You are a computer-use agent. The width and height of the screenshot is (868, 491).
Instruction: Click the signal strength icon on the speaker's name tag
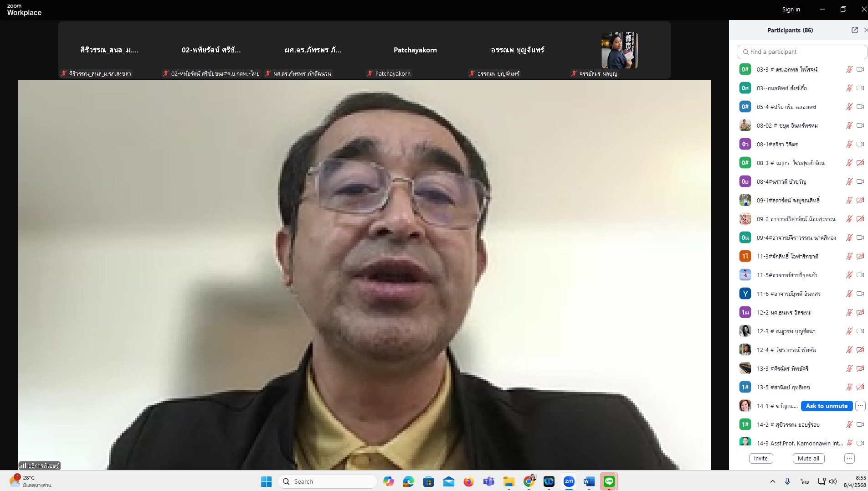click(23, 465)
